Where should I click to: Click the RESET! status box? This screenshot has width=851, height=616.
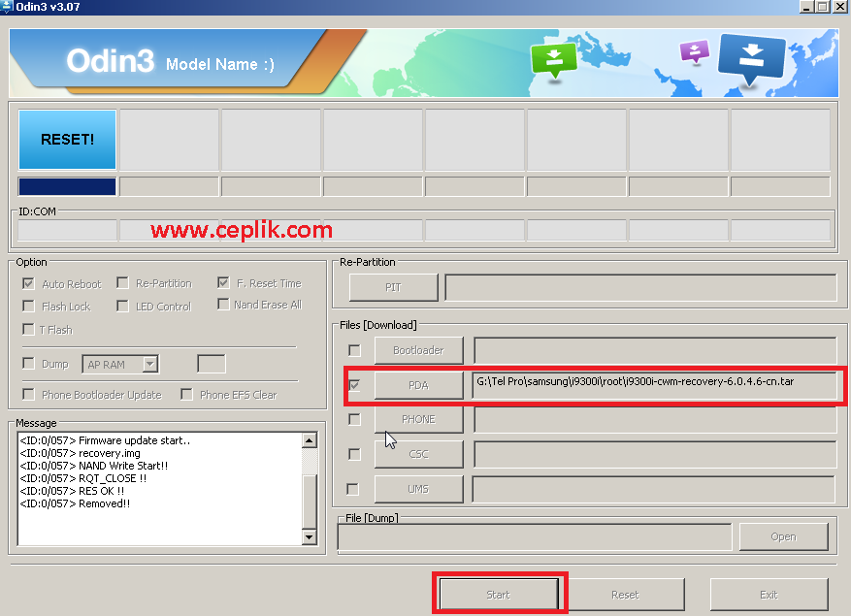point(67,140)
